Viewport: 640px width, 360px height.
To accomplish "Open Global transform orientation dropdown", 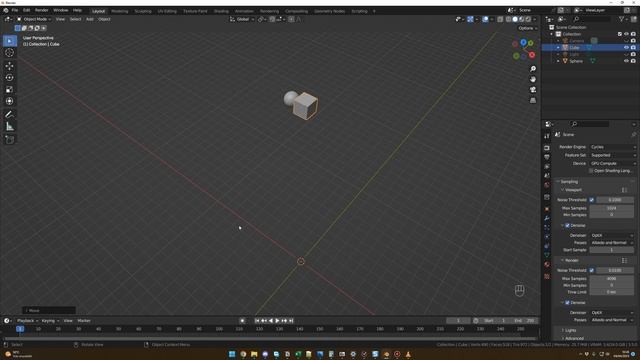I will (242, 19).
